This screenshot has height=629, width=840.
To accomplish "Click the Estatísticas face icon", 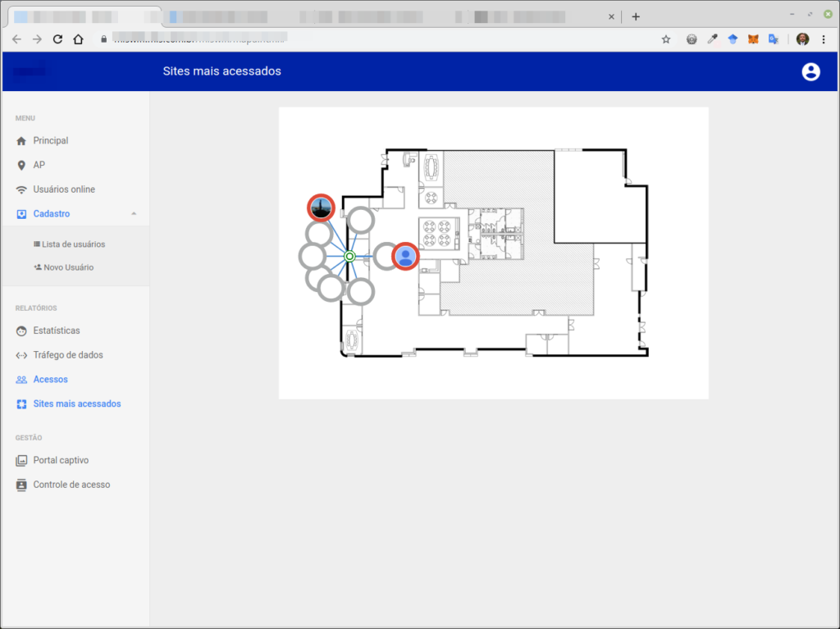I will (21, 331).
